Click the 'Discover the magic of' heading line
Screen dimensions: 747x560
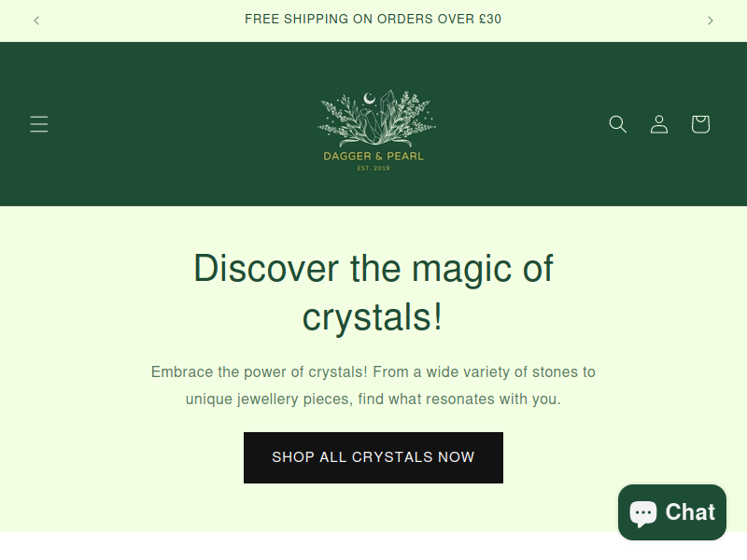pos(373,269)
